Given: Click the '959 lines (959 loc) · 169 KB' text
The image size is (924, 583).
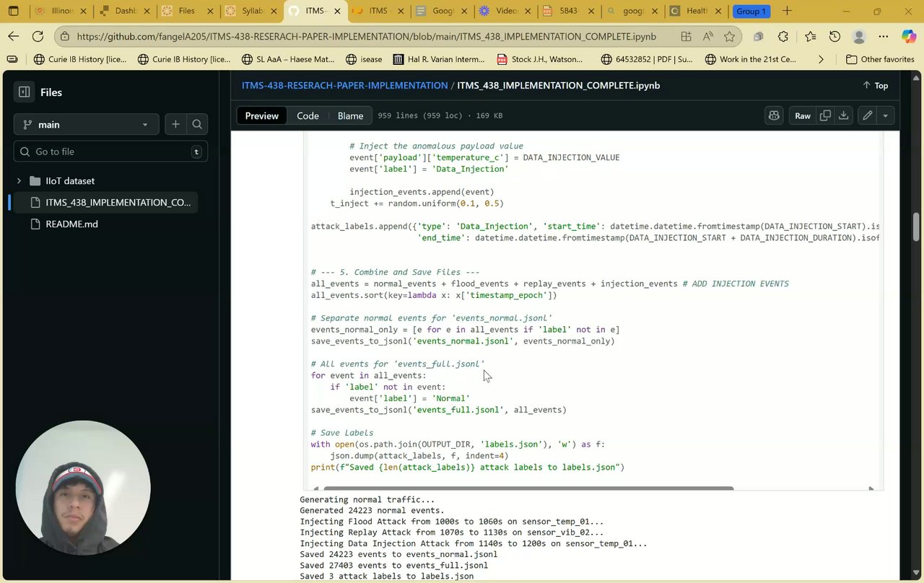Looking at the screenshot, I should [x=440, y=115].
